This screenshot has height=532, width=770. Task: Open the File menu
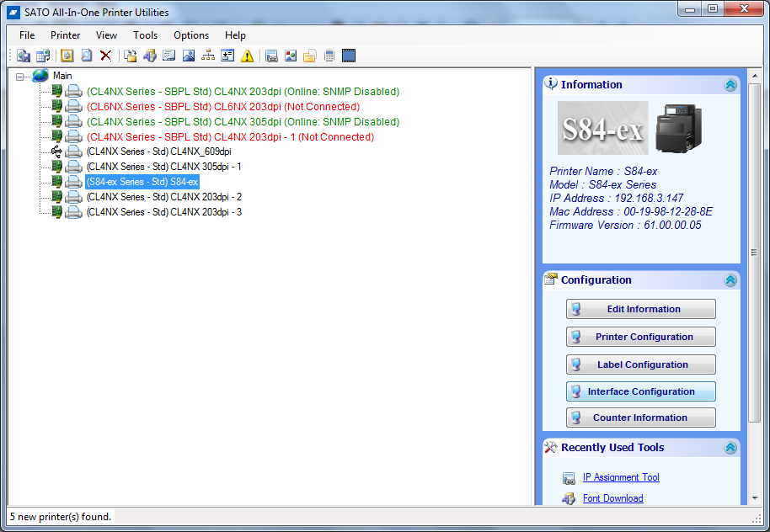27,35
